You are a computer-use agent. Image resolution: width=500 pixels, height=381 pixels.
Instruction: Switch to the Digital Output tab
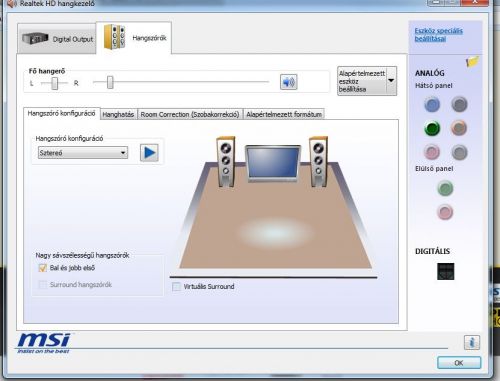pos(57,39)
